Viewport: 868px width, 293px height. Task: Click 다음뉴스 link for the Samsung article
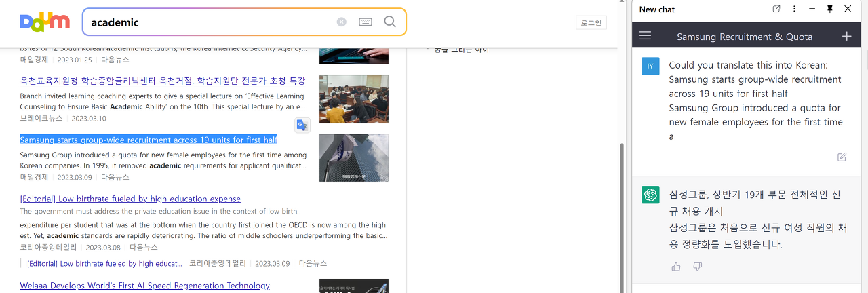(115, 177)
